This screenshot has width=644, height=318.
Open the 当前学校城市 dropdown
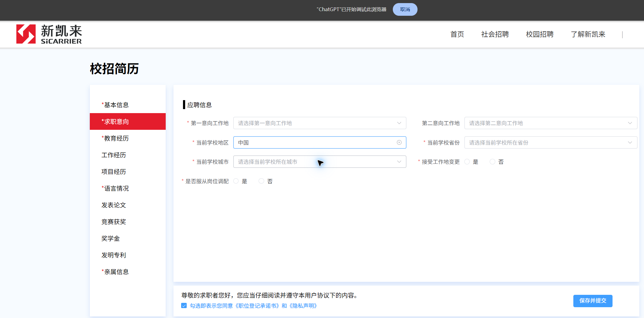[320, 162]
